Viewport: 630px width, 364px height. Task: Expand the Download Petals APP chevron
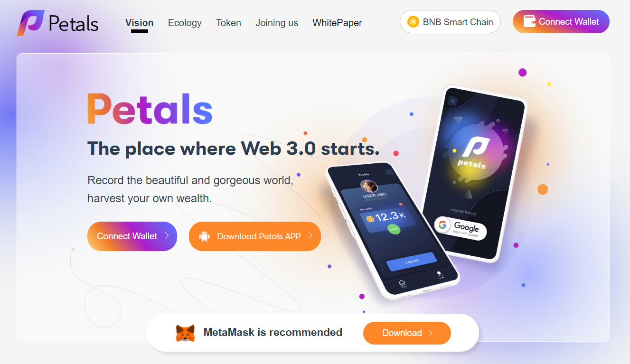(x=310, y=235)
